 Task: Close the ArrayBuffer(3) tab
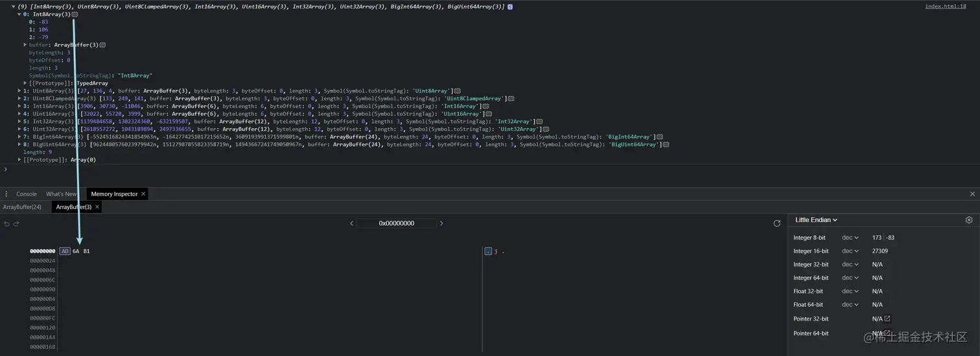click(x=97, y=207)
